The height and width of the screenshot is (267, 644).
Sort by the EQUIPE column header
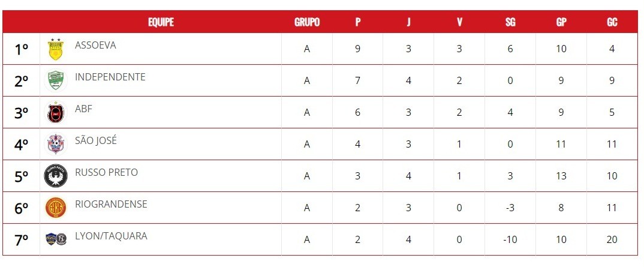tap(161, 22)
